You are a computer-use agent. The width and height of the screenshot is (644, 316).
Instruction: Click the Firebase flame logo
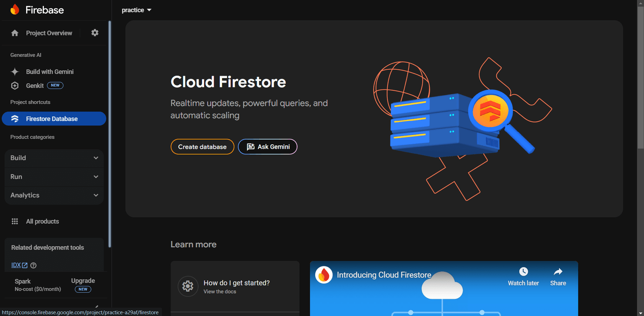click(x=15, y=10)
